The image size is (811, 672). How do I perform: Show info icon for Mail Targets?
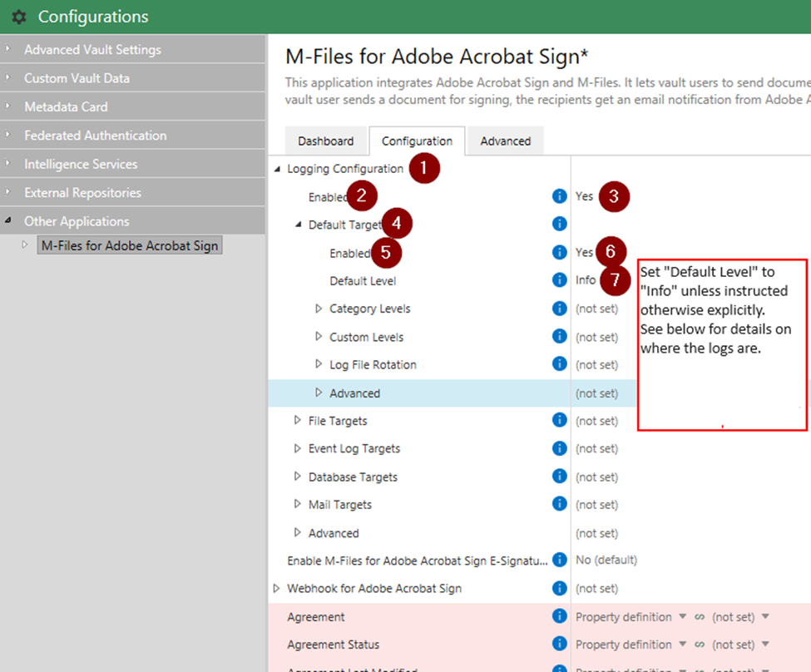[559, 503]
